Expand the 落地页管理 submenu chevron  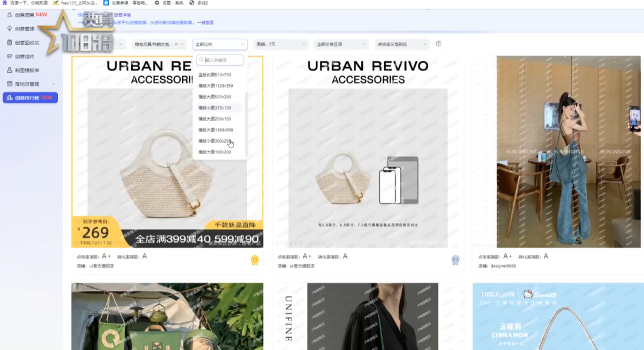point(54,84)
